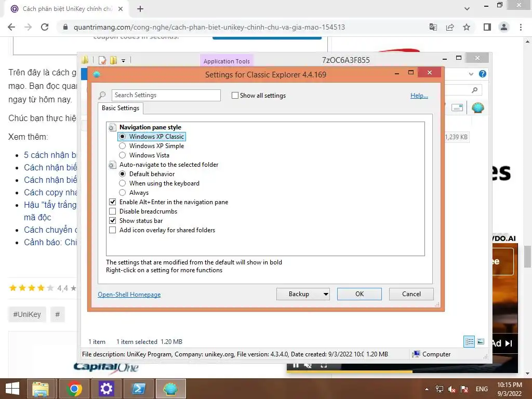Select the Windows XP Simple radio button

(123, 146)
